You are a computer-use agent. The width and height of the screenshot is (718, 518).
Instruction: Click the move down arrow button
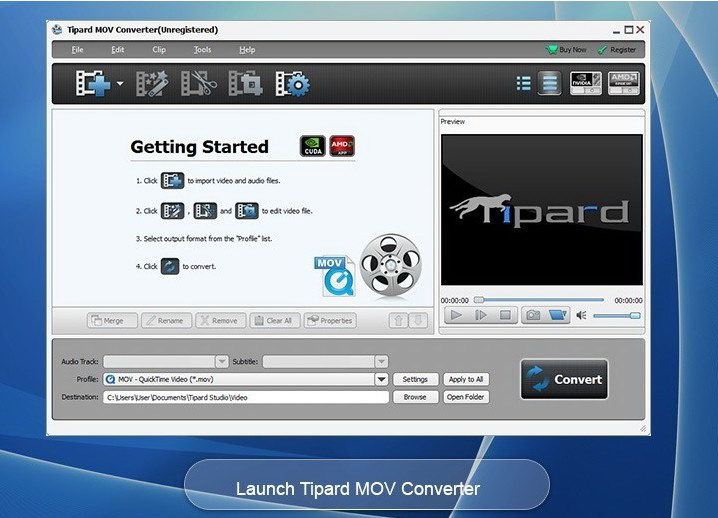click(x=418, y=321)
